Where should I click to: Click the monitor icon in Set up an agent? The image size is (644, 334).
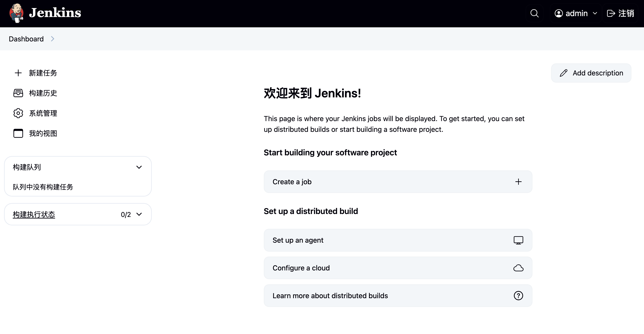(x=518, y=240)
